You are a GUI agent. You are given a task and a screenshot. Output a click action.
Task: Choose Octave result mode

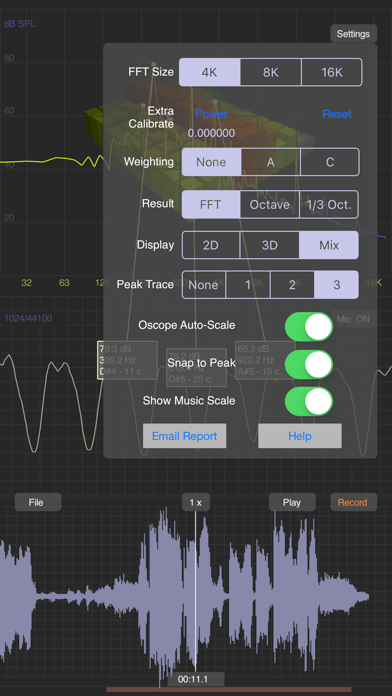[269, 205]
